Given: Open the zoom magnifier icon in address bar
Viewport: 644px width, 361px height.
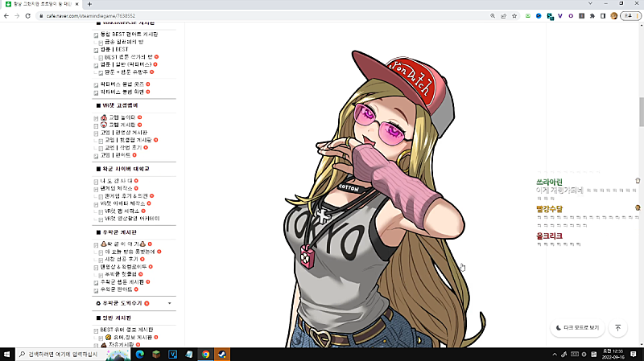Looking at the screenshot, I should [493, 16].
